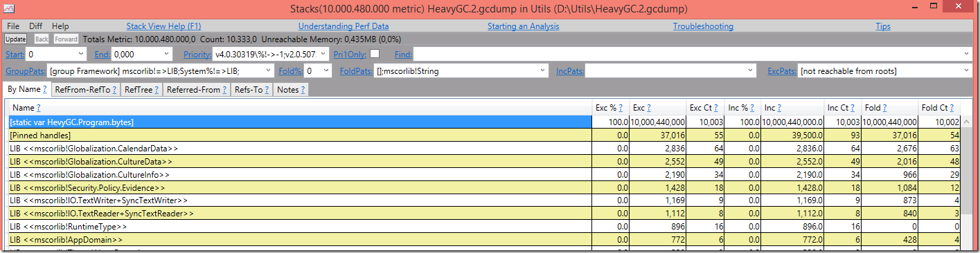Sort by the Inc Ct column header

pyautogui.click(x=837, y=108)
